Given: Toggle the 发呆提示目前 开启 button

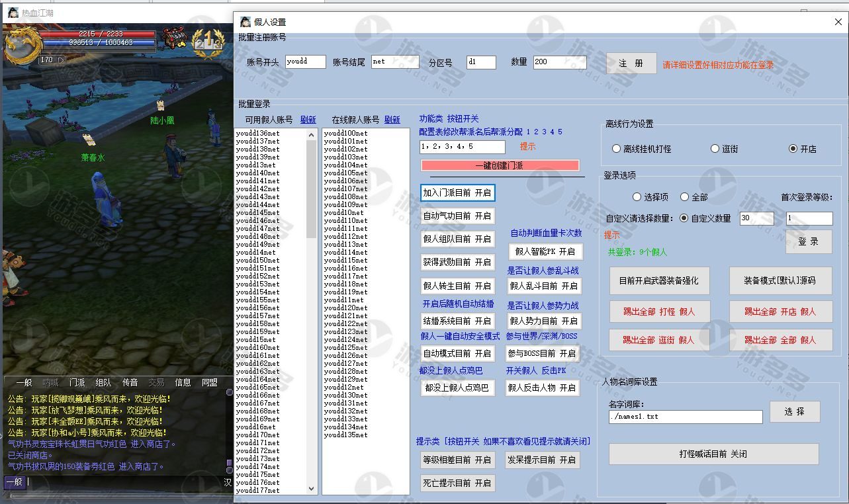Looking at the screenshot, I should click(543, 460).
